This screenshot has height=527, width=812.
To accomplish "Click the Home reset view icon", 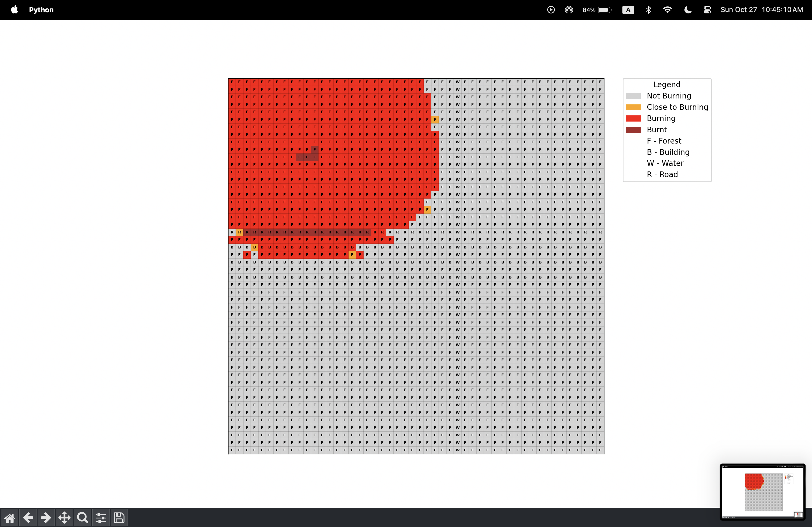I will [10, 518].
